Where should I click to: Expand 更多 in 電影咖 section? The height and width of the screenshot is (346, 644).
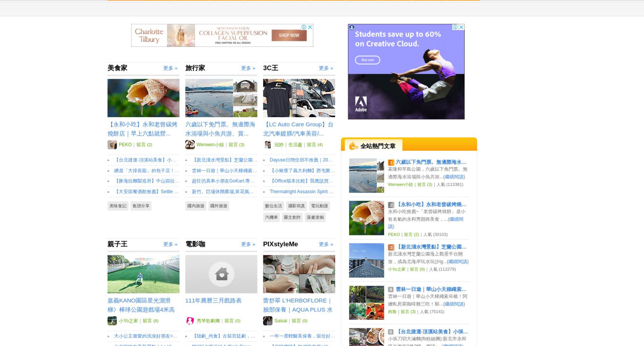click(248, 244)
